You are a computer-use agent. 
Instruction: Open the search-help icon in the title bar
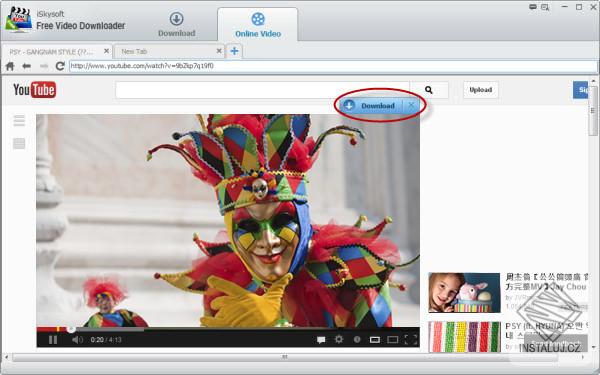(545, 7)
